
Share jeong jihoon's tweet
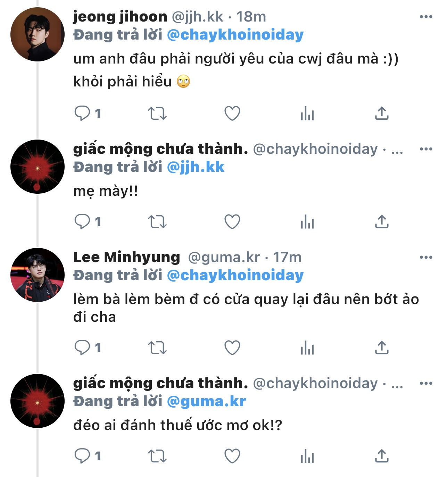(381, 114)
